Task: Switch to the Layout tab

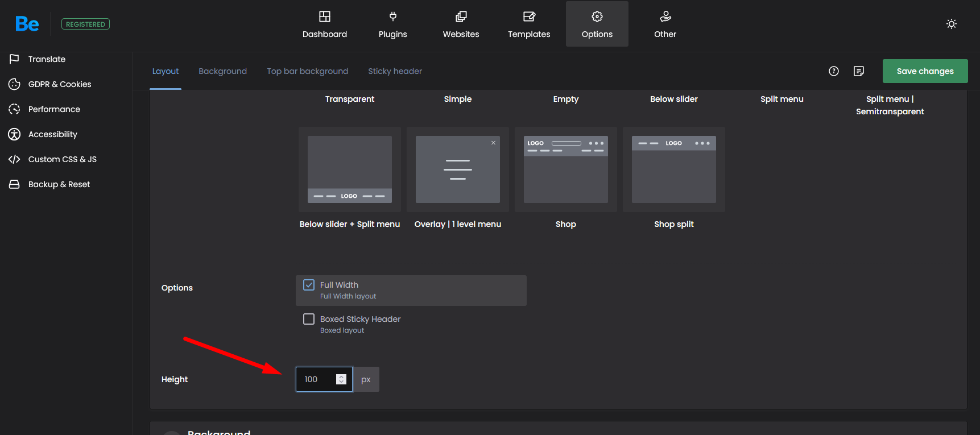Action: tap(166, 71)
